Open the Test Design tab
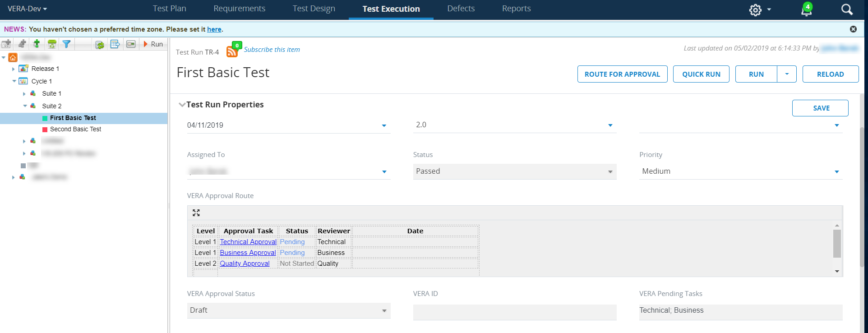868x333 pixels. [314, 9]
